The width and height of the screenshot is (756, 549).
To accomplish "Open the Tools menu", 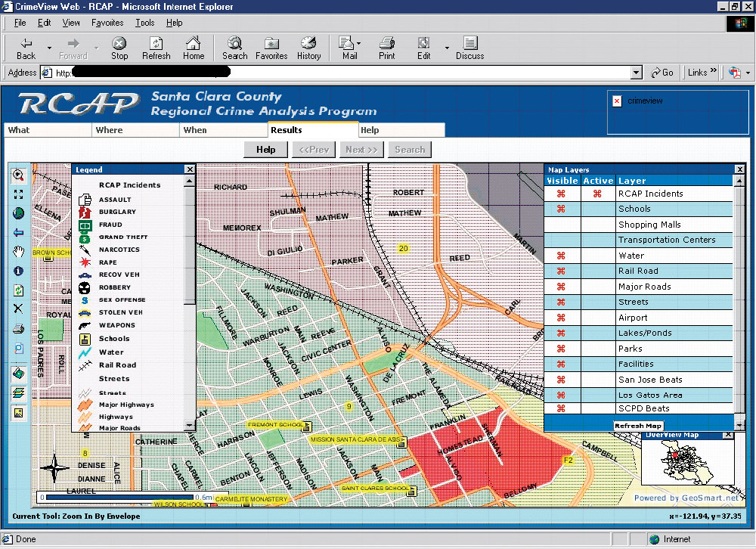I will click(x=144, y=23).
